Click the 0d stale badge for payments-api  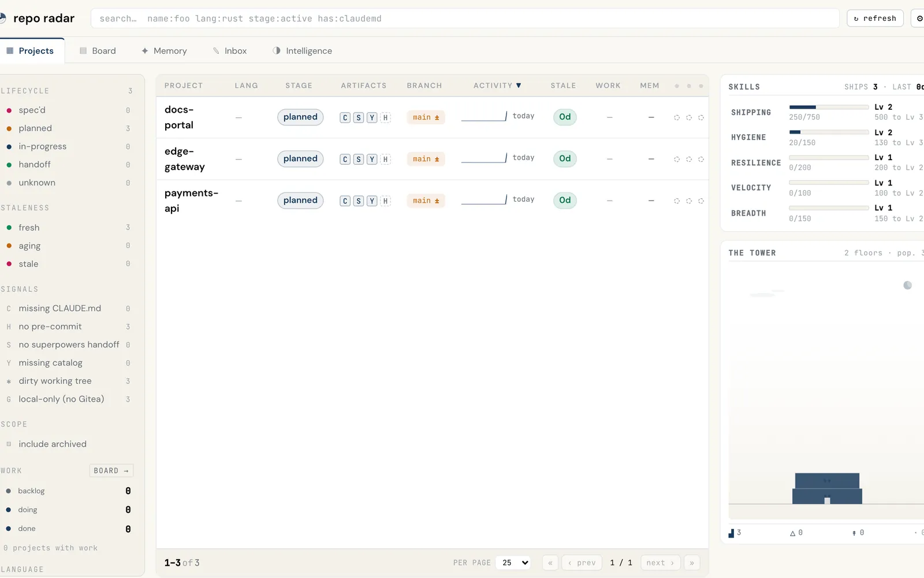[x=565, y=200]
